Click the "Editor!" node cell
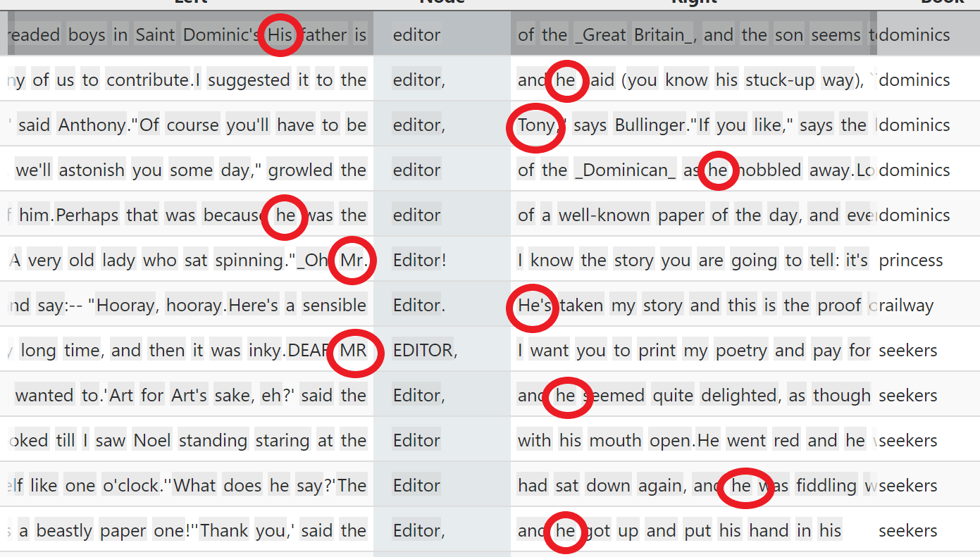This screenshot has width=980, height=557. point(419,261)
